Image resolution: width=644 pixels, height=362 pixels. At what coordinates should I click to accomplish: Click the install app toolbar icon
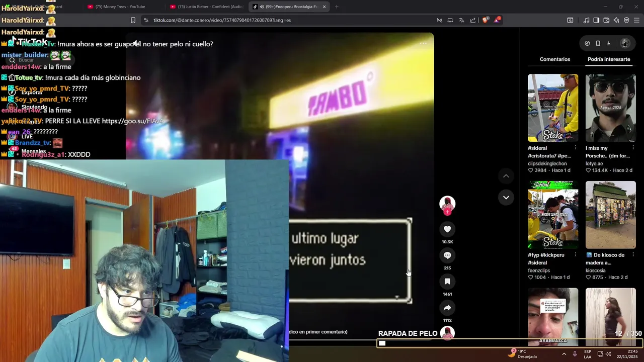(x=450, y=20)
